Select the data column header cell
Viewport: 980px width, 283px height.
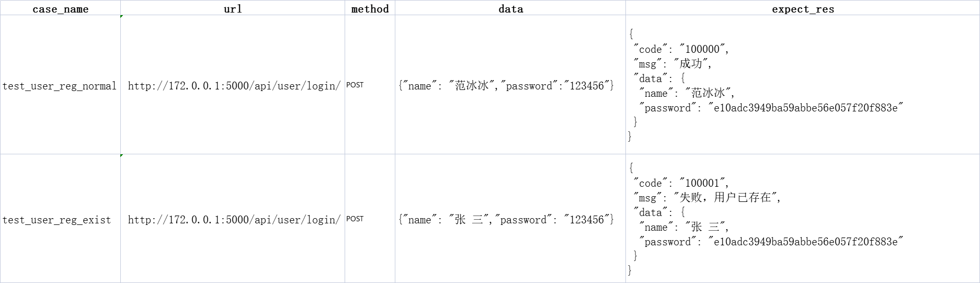[510, 8]
